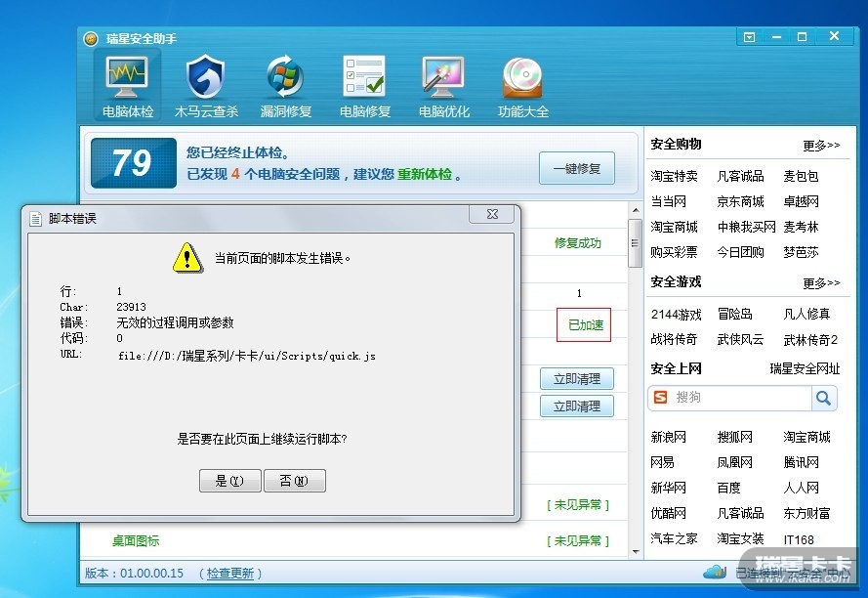Open 功能大全 disc icon
The width and height of the screenshot is (868, 598).
click(522, 77)
